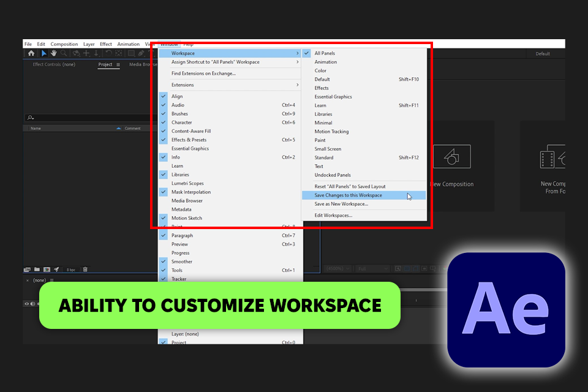The width and height of the screenshot is (588, 392).
Task: Click the project search input field
Action: click(x=92, y=118)
